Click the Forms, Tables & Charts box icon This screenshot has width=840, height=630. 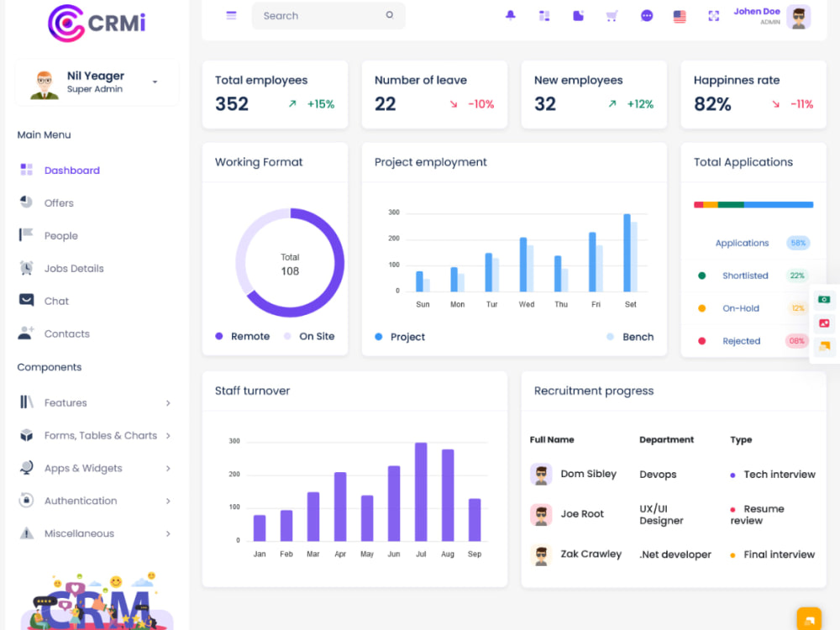coord(26,434)
